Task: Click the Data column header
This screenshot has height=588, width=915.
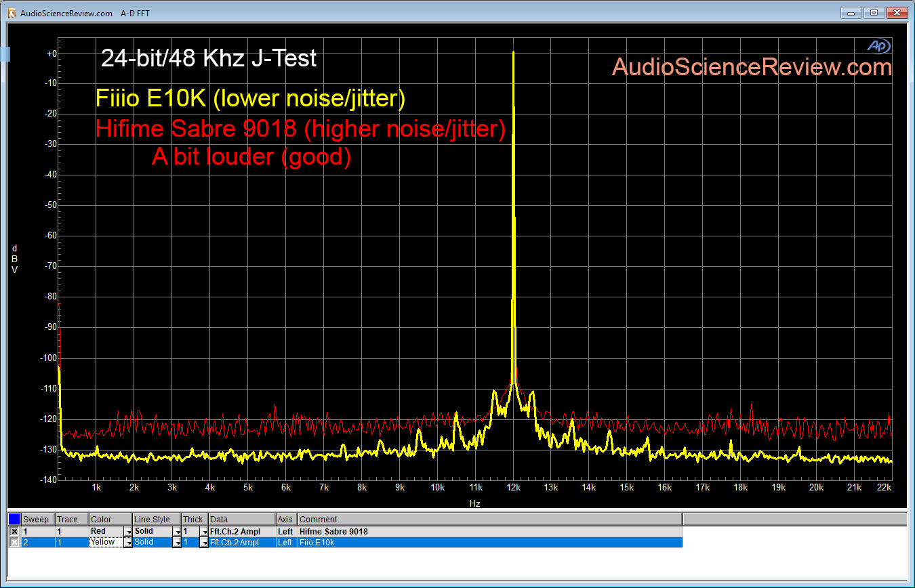Action: [x=242, y=520]
